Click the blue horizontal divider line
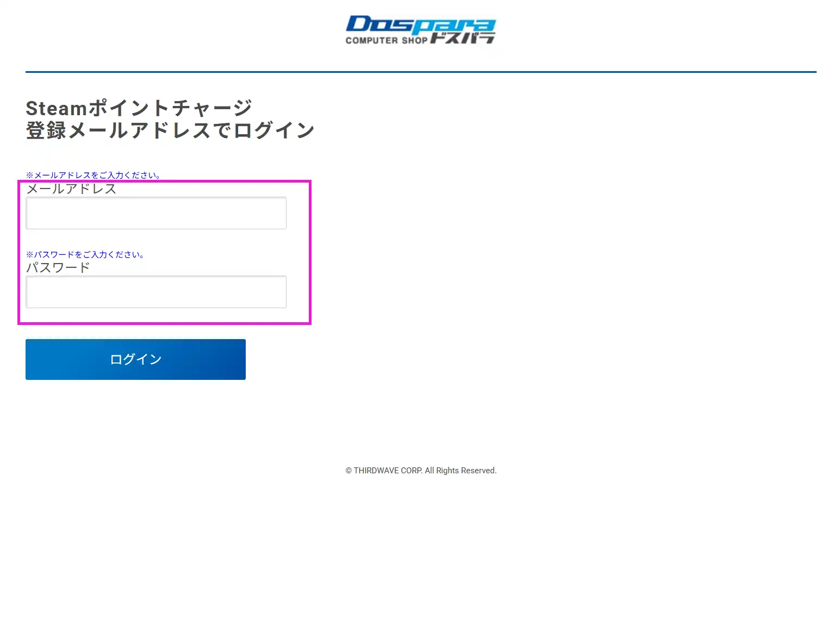Viewport: 840px width, 632px height. tap(420, 72)
